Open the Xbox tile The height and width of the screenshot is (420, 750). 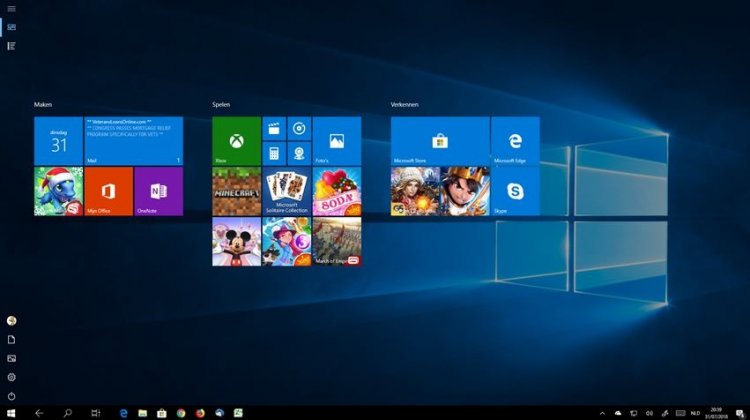coord(236,141)
